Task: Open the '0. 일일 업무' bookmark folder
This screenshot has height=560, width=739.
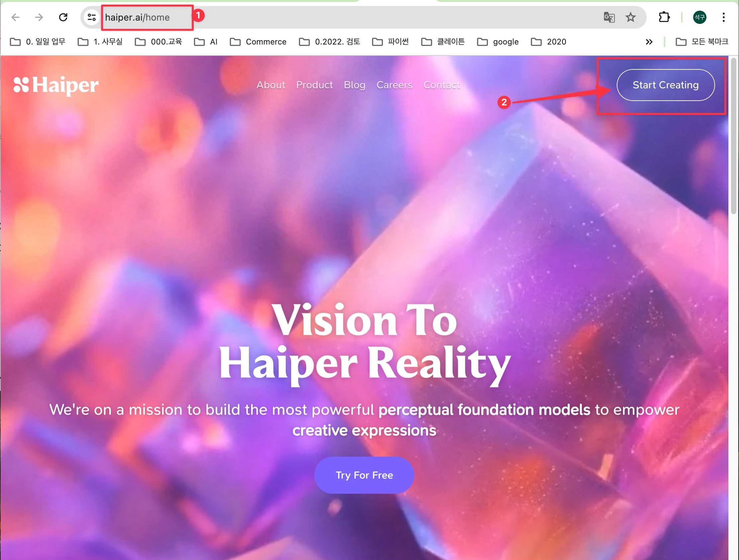Action: [38, 42]
